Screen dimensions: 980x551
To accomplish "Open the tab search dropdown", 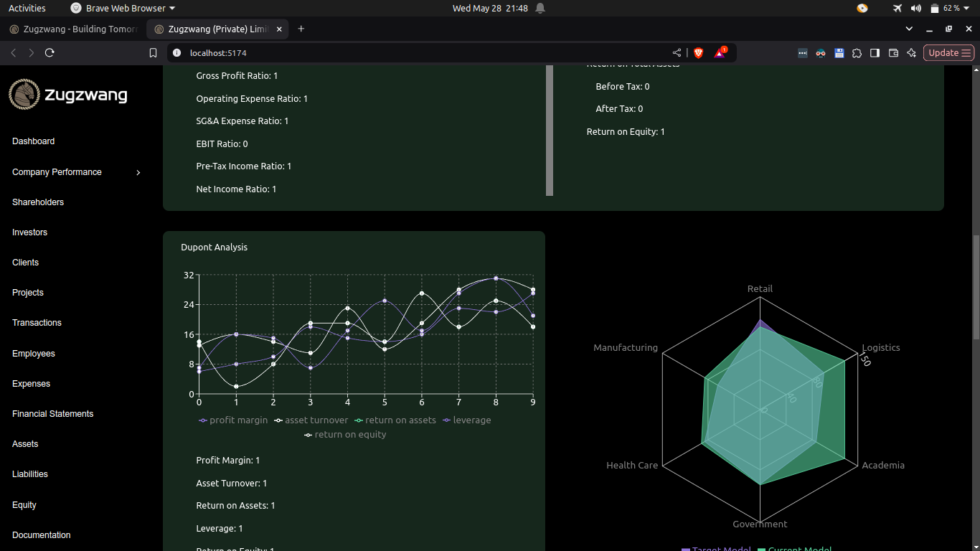I will click(909, 29).
